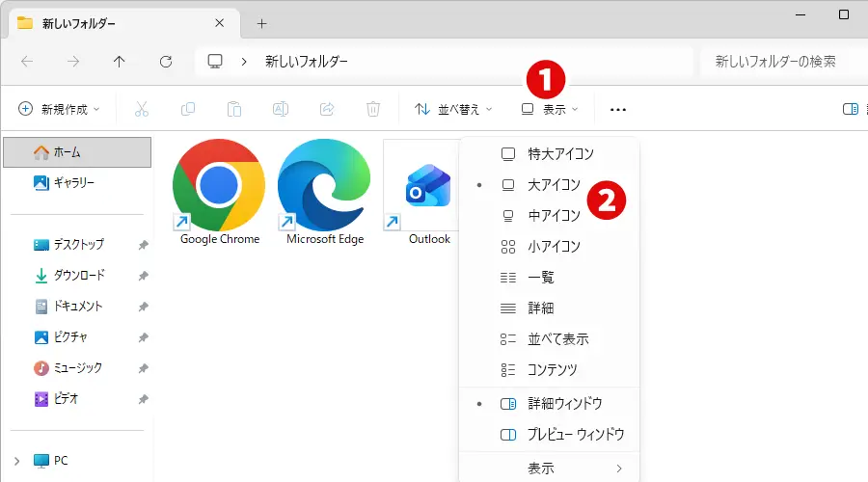
Task: Toggle the details pane icon at toolbar right
Action: pyautogui.click(x=851, y=109)
